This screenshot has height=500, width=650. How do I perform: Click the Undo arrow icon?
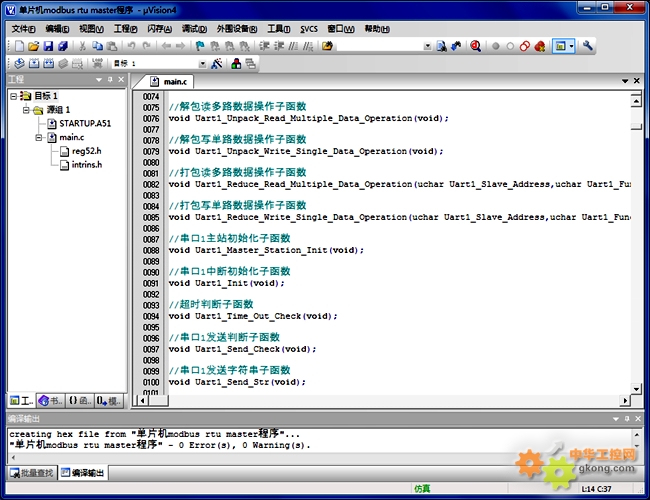pos(131,46)
